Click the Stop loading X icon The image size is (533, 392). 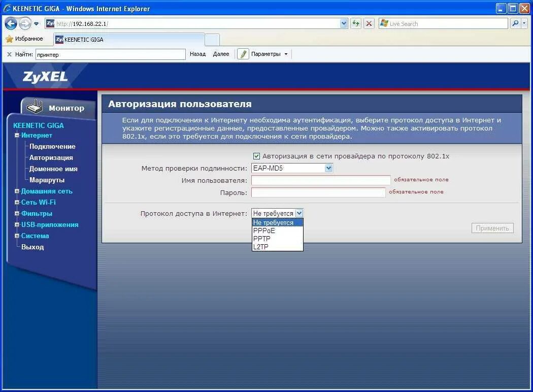click(x=369, y=23)
